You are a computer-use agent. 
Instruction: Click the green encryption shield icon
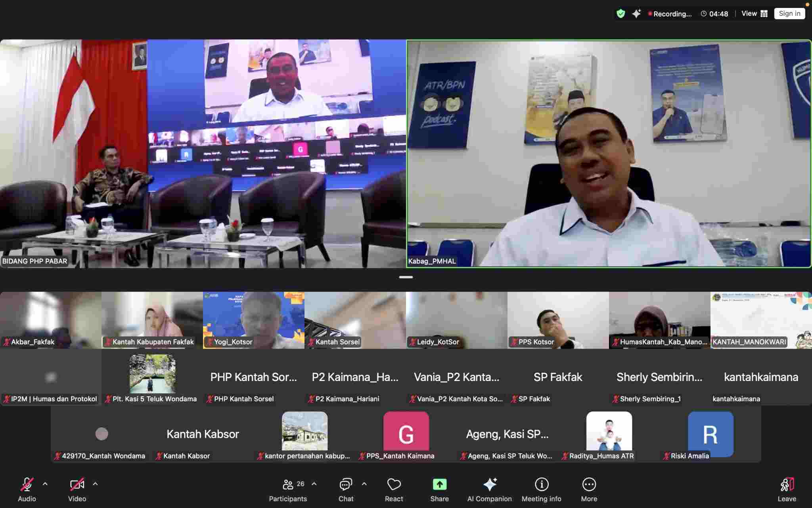620,14
